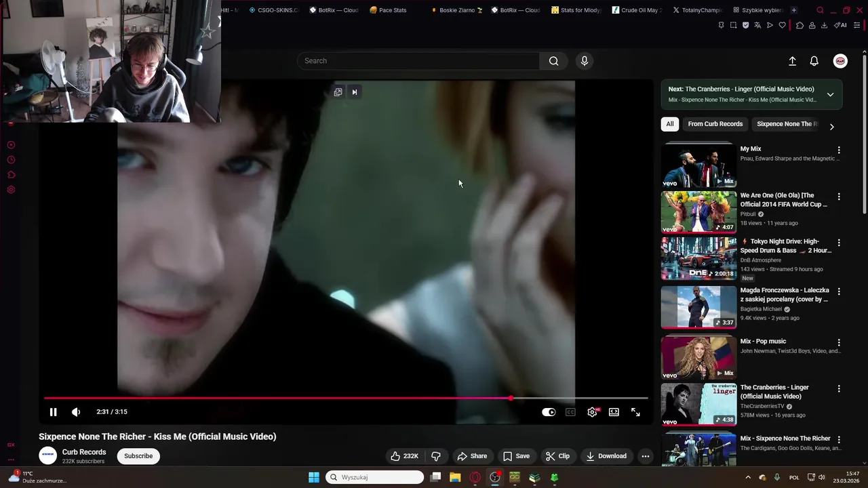Viewport: 868px width, 488px height.
Task: Open Magda Fronczewska - Laleczka title
Action: [785, 295]
